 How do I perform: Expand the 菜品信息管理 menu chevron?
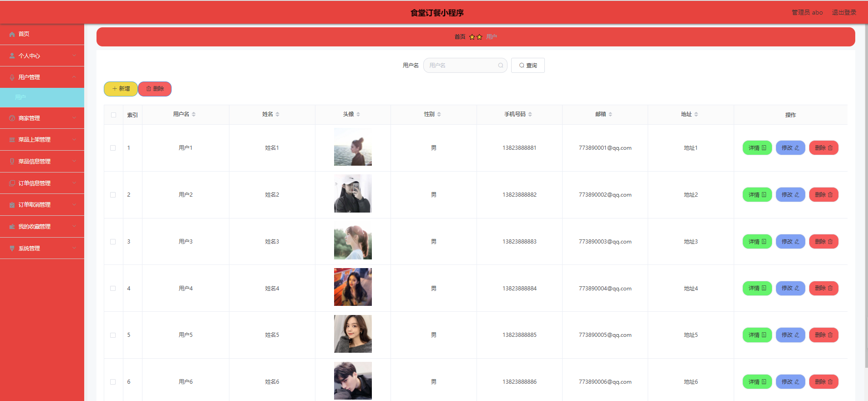74,161
